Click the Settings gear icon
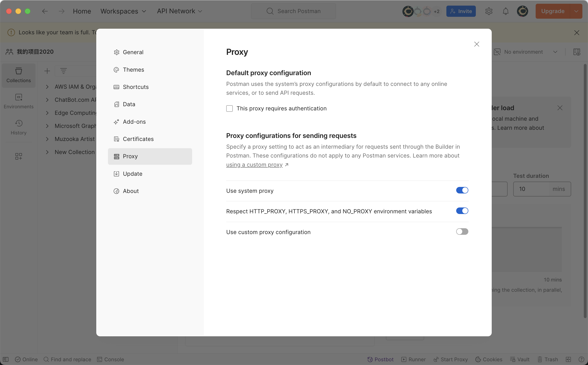The height and width of the screenshot is (365, 588). coord(489,11)
